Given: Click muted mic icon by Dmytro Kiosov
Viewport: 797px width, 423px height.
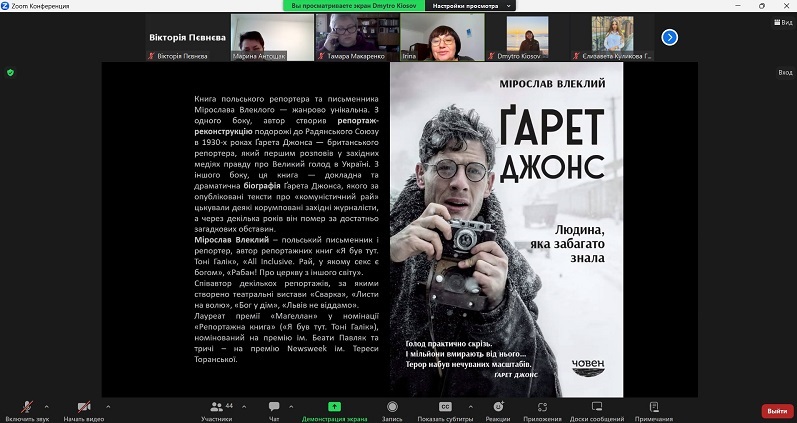Looking at the screenshot, I should [491, 56].
